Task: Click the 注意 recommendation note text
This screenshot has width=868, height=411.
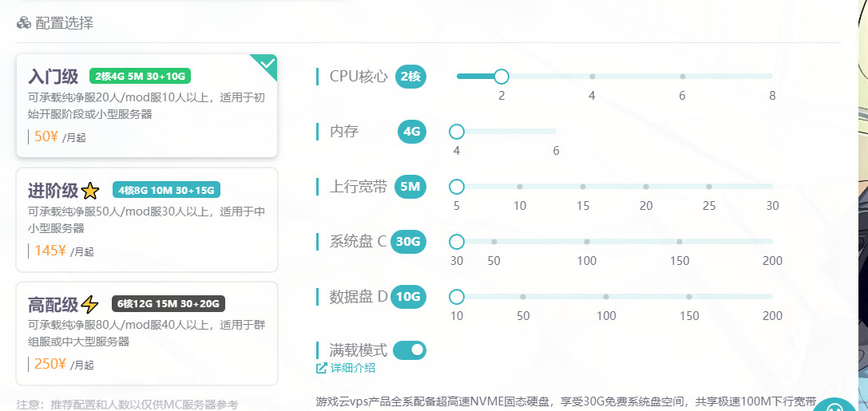Action: 127,405
